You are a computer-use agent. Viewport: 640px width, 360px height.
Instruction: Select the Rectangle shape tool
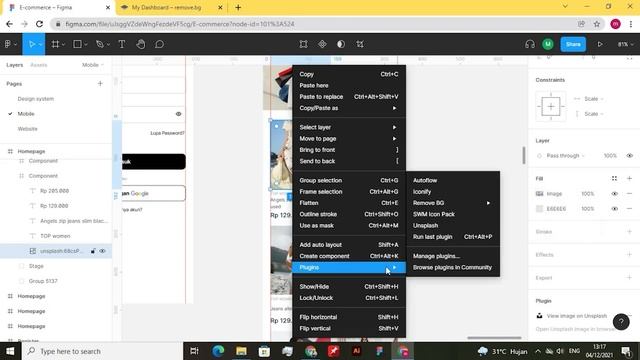pyautogui.click(x=77, y=44)
